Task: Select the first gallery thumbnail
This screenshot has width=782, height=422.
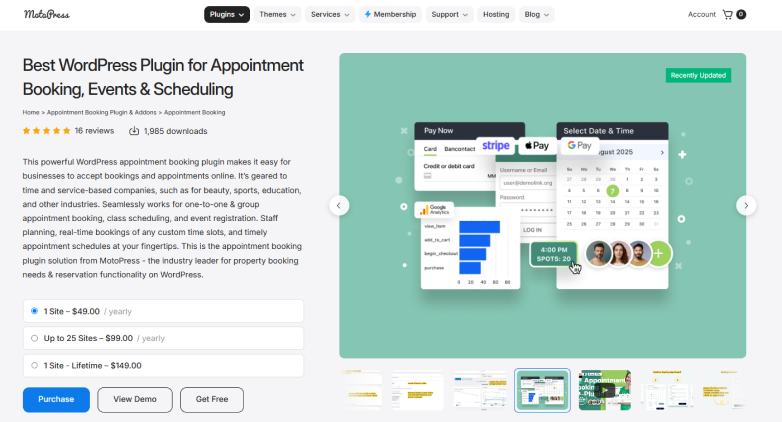Action: coord(361,390)
